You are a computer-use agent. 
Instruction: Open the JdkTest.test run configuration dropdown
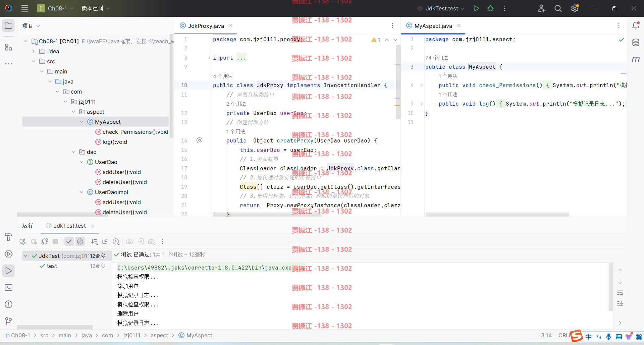441,8
